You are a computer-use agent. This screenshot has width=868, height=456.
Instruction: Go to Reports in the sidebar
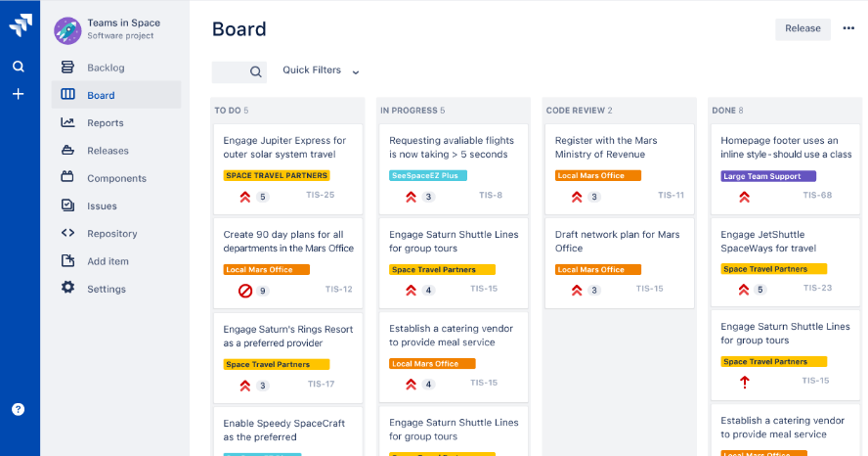pyautogui.click(x=105, y=123)
